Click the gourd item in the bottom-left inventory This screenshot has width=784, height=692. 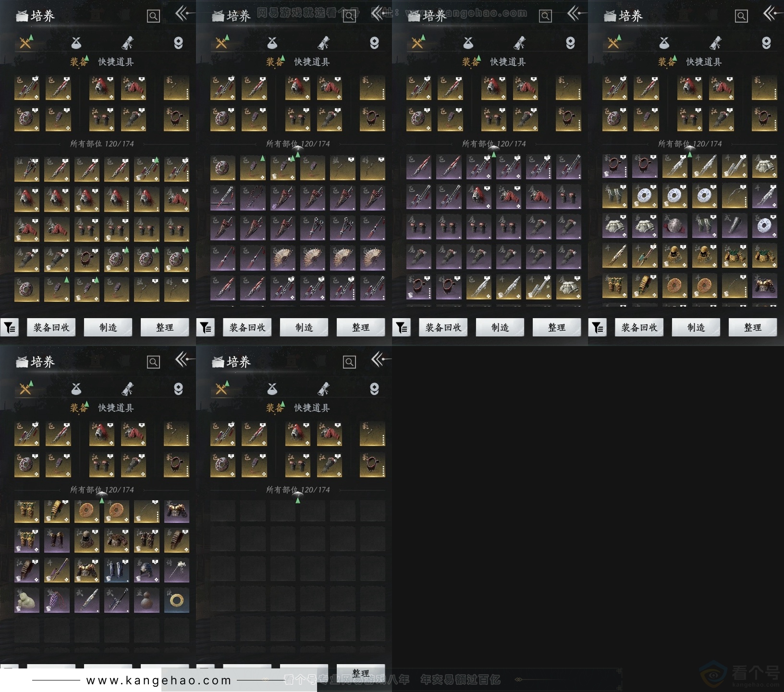point(146,600)
